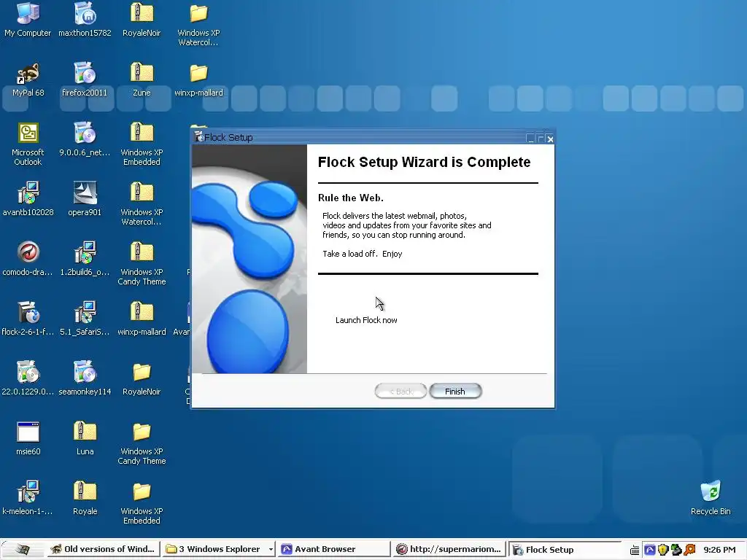This screenshot has width=747, height=560.
Task: Close the Flock Setup window
Action: point(550,139)
